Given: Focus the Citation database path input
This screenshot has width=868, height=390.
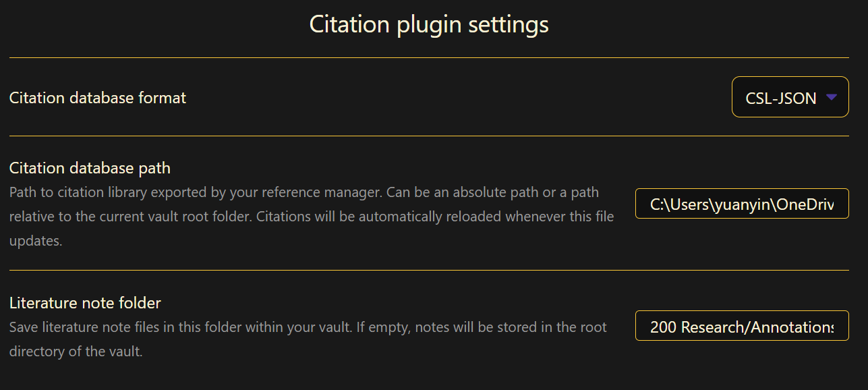Looking at the screenshot, I should pyautogui.click(x=741, y=204).
